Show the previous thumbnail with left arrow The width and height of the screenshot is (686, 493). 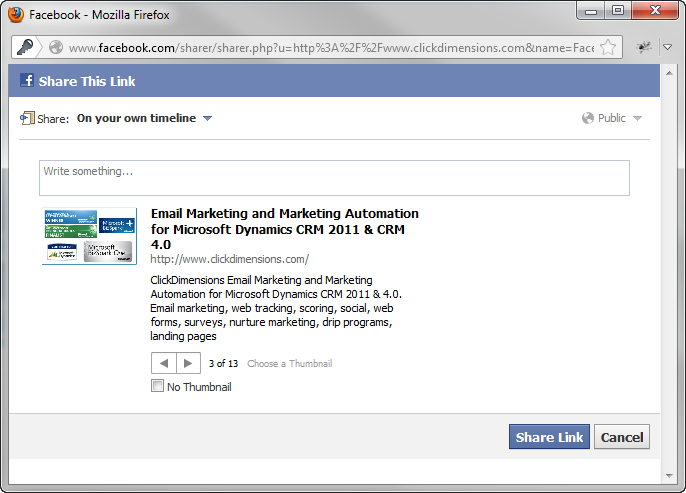coord(164,363)
